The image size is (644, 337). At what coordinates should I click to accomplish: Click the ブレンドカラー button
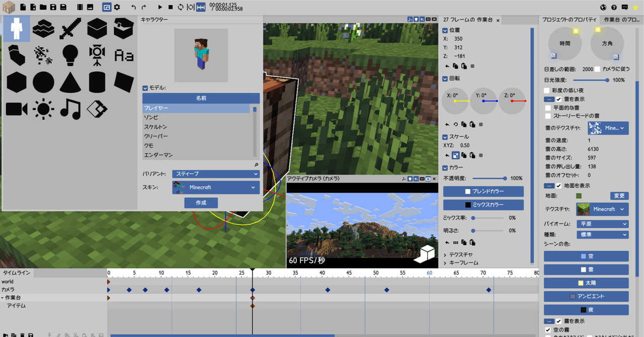[x=484, y=192]
